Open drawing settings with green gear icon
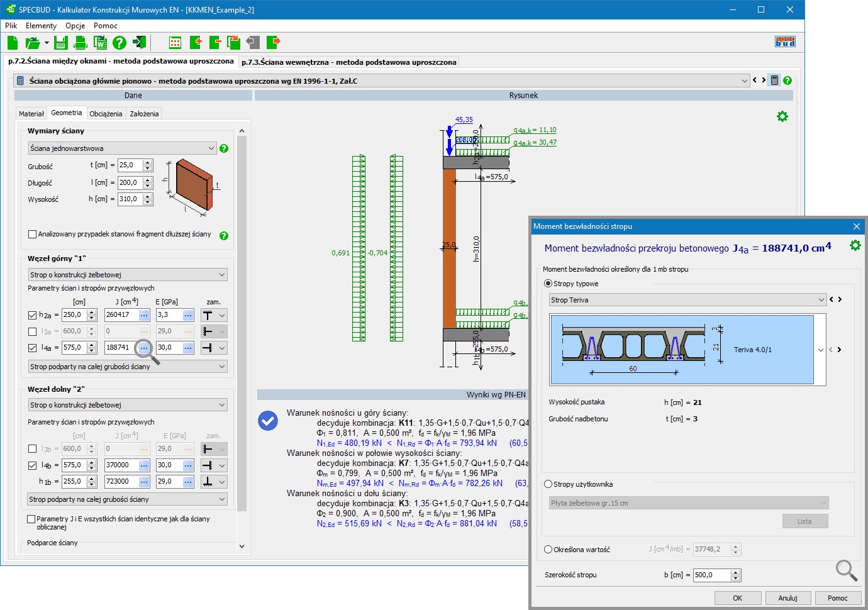This screenshot has width=868, height=610. click(782, 116)
